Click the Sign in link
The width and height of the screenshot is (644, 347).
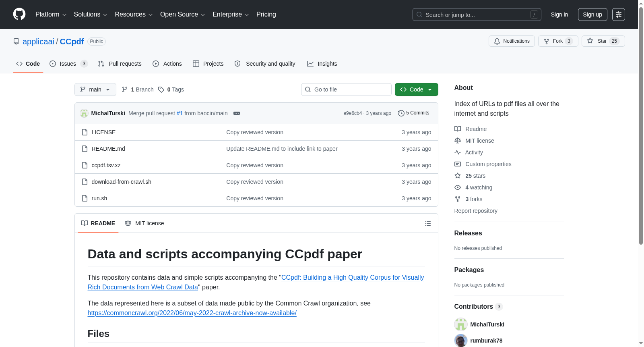point(559,15)
